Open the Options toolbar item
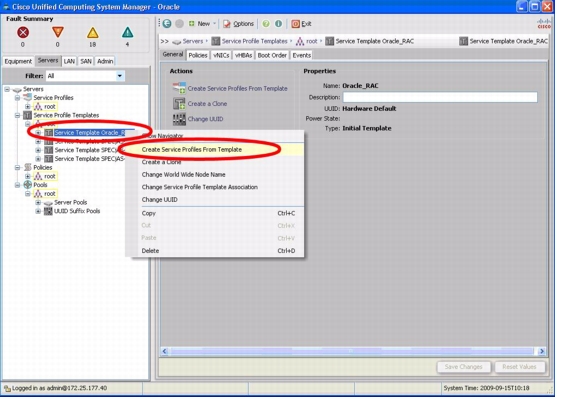 (239, 24)
